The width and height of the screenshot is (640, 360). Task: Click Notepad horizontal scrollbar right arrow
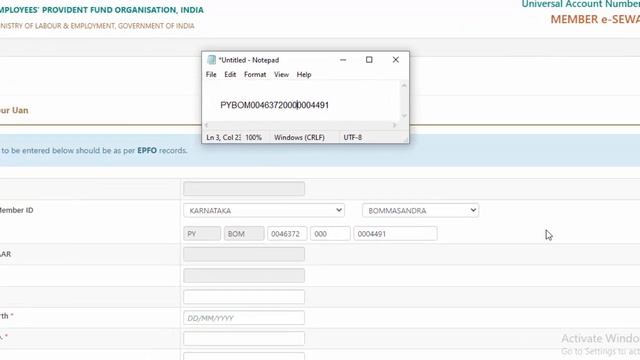(394, 125)
